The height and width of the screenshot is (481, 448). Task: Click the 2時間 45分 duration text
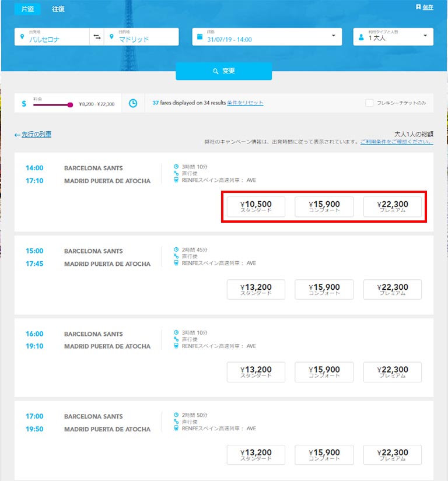(x=195, y=250)
